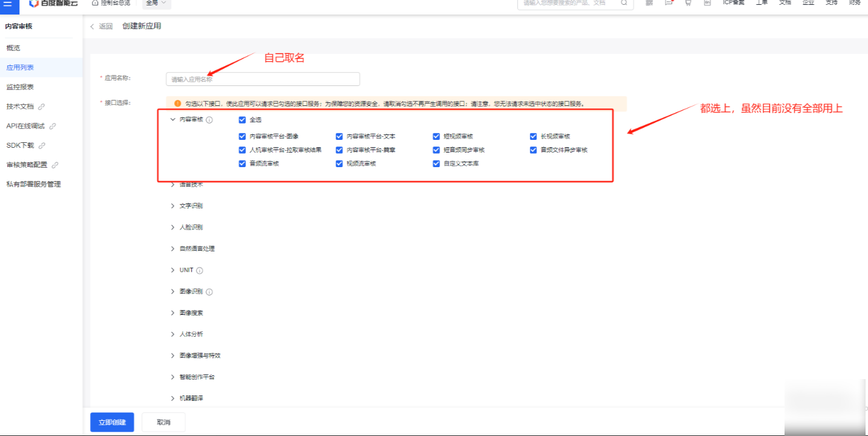Collapse the 内容审核 section
This screenshot has height=436, width=868.
pyautogui.click(x=173, y=120)
